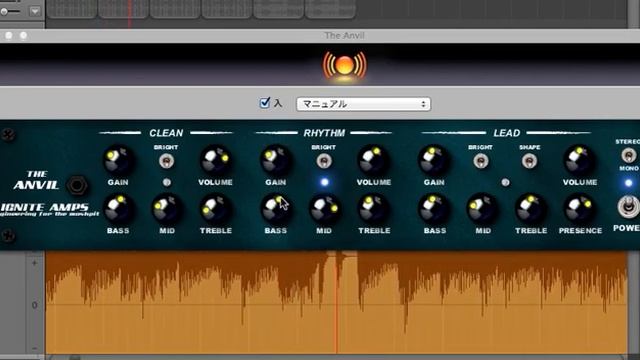Viewport: 640px width, 360px height.
Task: Click the Lead channel Treble knob
Action: 531,209
